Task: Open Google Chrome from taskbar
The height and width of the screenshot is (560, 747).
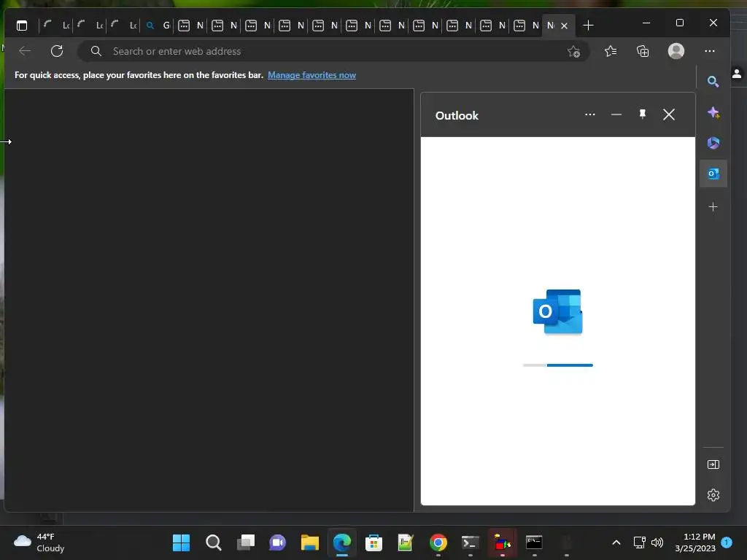Action: [438, 542]
